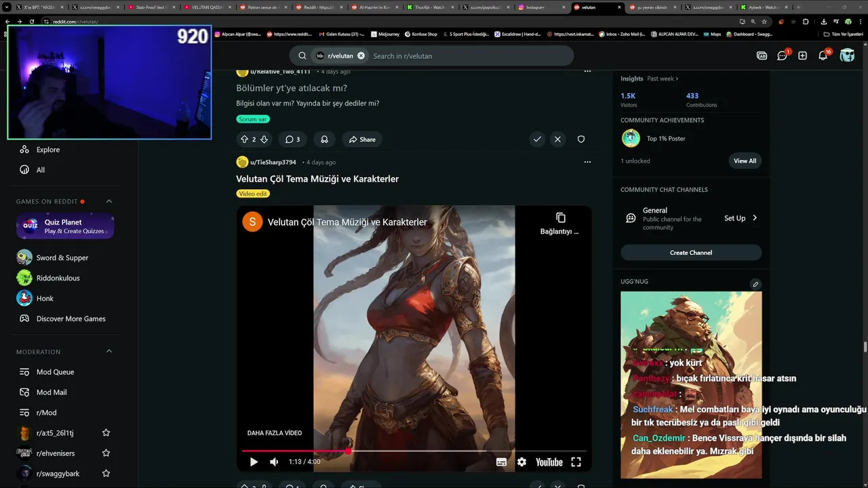868x488 pixels.
Task: Favorite r/a:t5_26l1tj with star
Action: 106,432
